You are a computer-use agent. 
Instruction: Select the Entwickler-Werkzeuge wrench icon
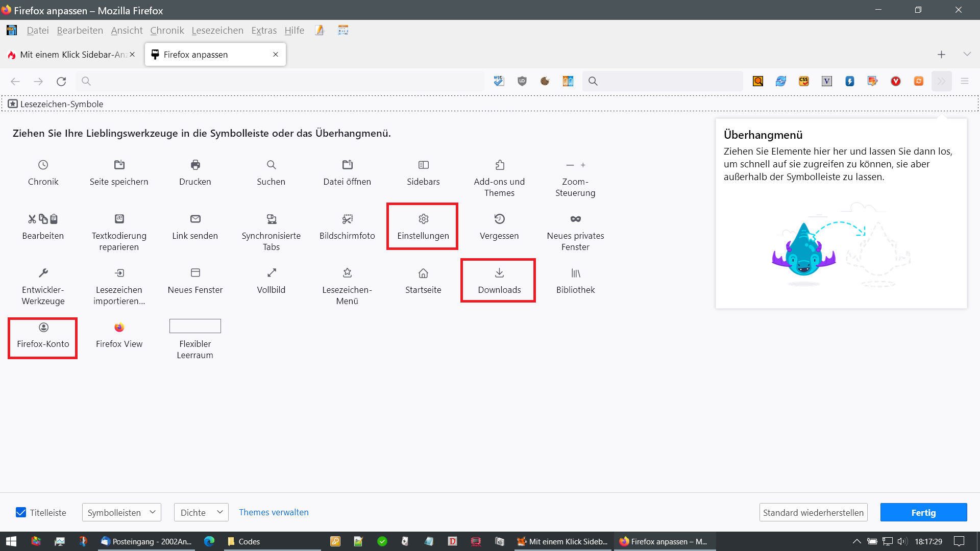tap(43, 273)
